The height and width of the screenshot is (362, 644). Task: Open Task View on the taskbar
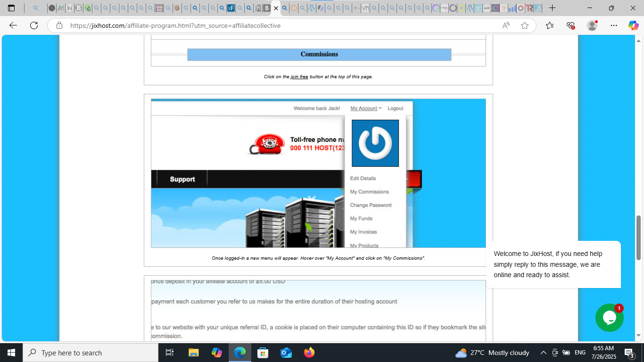point(170,353)
